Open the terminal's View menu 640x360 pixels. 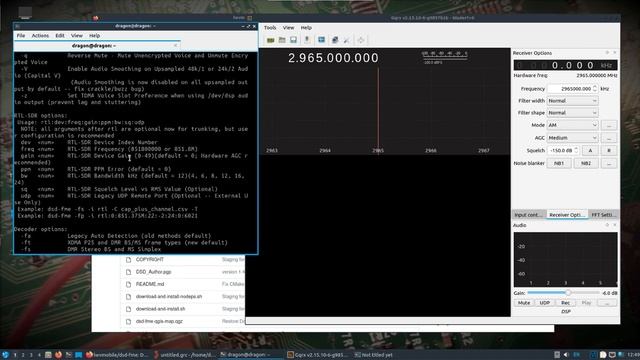76,36
